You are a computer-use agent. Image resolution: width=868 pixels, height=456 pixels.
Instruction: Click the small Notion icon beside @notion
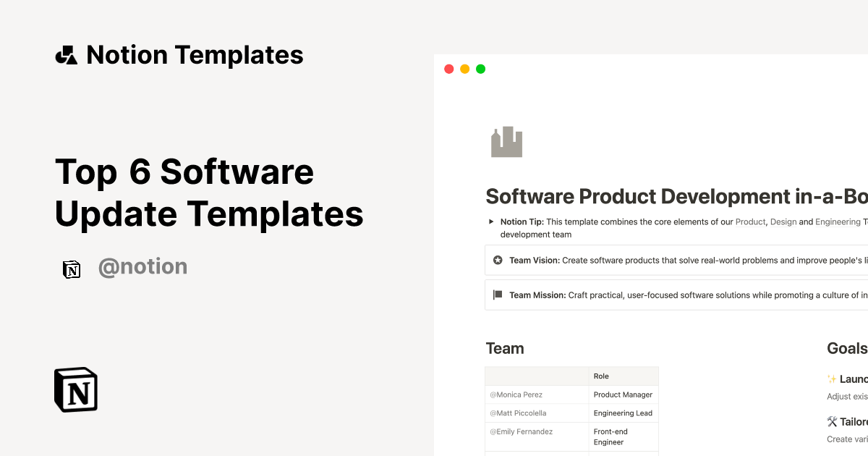[72, 269]
